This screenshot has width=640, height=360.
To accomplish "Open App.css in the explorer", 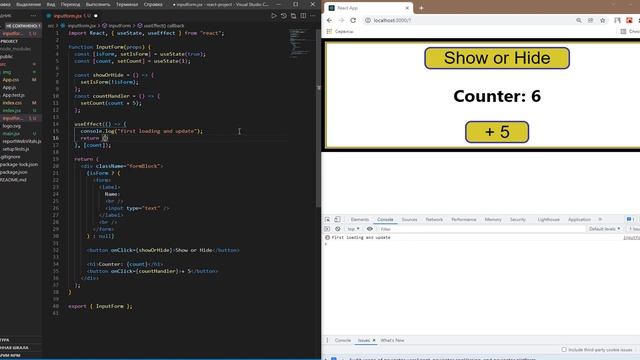I will click(11, 80).
